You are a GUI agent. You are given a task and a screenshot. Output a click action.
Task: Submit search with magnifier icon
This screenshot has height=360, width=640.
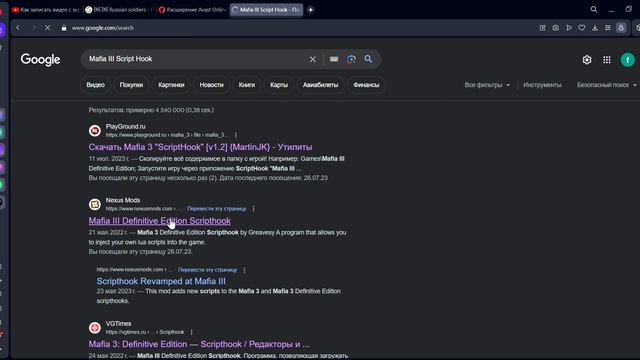coord(368,59)
